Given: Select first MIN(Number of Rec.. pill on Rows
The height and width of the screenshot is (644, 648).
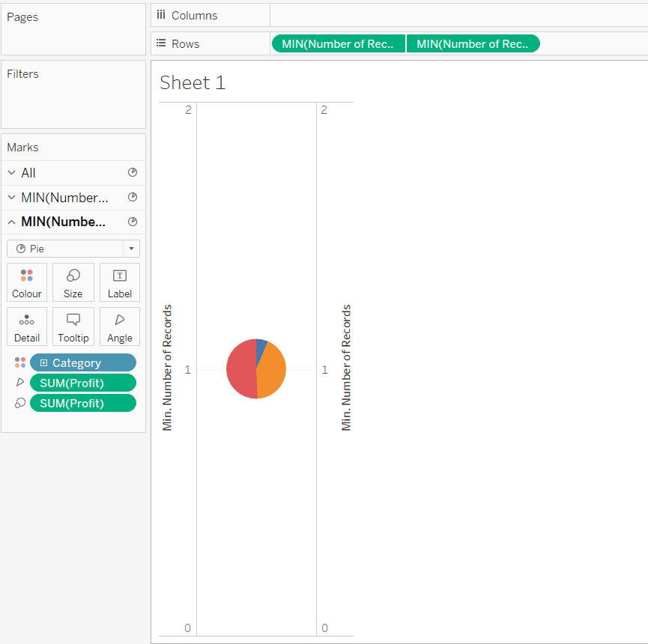Looking at the screenshot, I should click(339, 43).
